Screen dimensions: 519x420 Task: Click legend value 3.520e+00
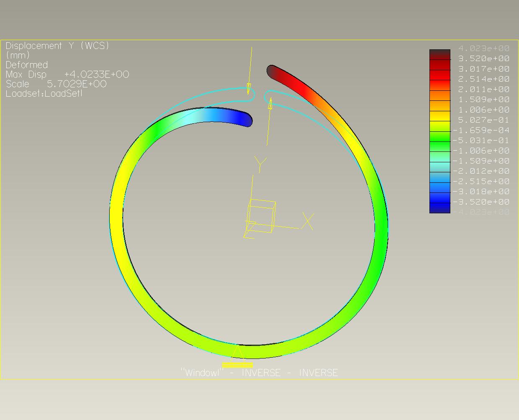(484, 59)
